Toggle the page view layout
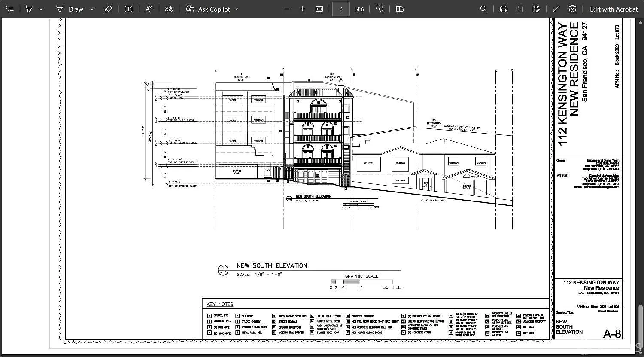The height and width of the screenshot is (357, 644). pos(400,9)
